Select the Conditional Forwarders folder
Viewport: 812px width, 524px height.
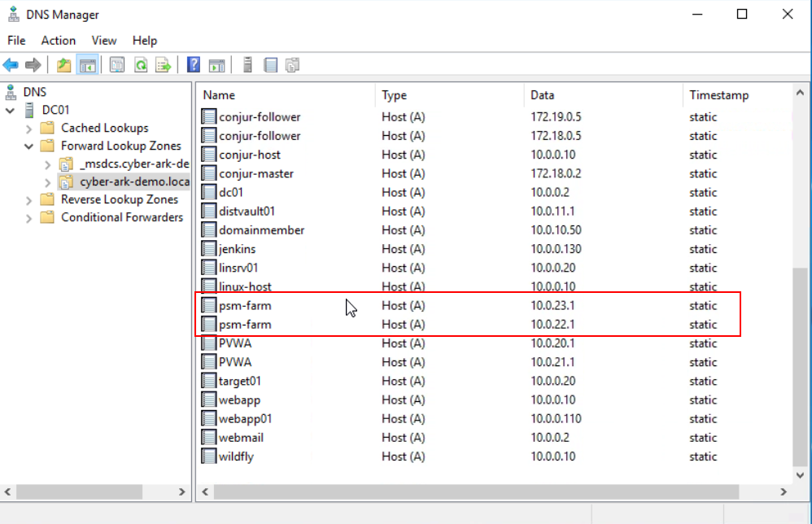(x=122, y=217)
